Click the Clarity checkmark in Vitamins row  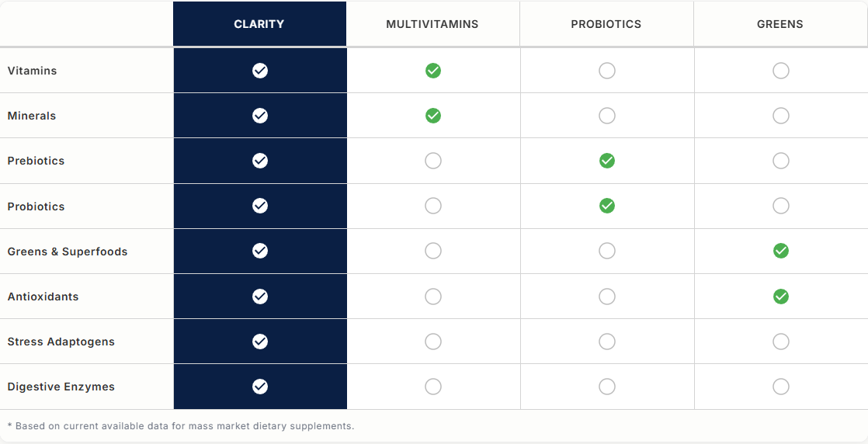click(x=259, y=71)
